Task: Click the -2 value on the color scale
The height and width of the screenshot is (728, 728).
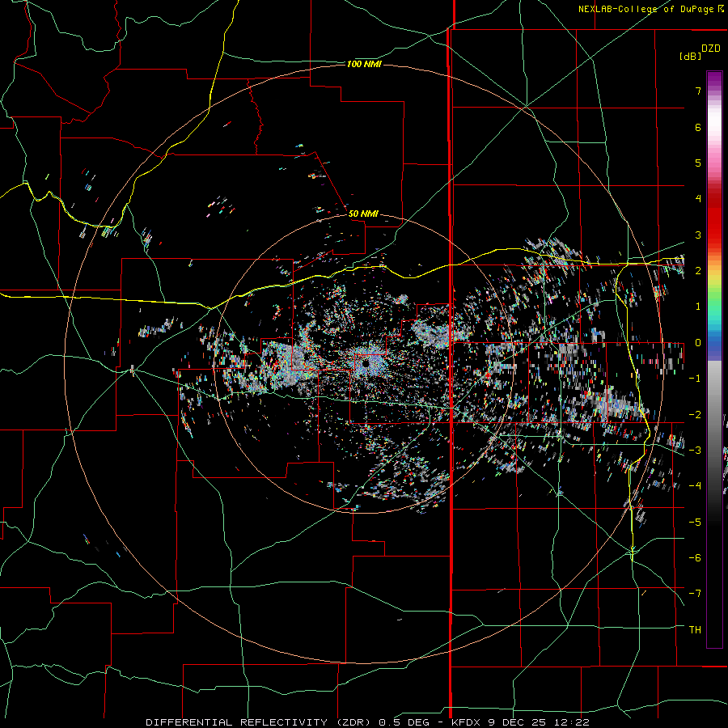Action: pyautogui.click(x=695, y=415)
